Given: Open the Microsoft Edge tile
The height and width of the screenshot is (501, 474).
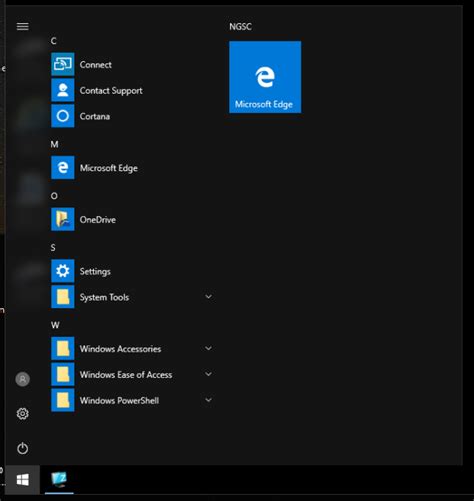Looking at the screenshot, I should click(x=265, y=77).
